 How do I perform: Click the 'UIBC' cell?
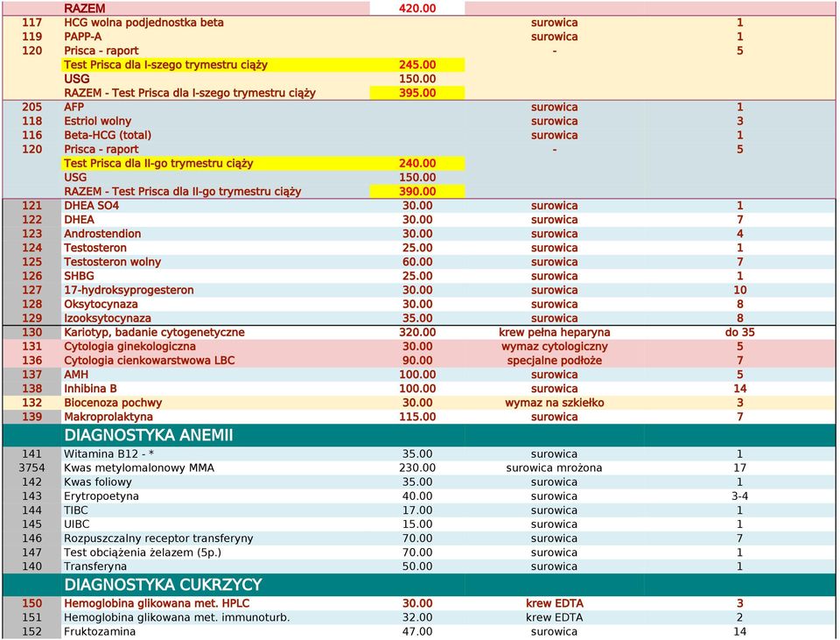77,524
